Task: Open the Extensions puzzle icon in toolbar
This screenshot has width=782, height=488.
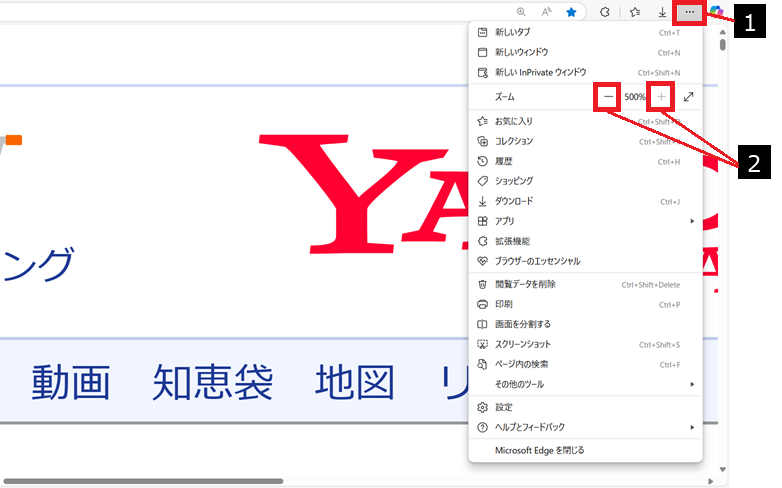Action: tap(604, 12)
